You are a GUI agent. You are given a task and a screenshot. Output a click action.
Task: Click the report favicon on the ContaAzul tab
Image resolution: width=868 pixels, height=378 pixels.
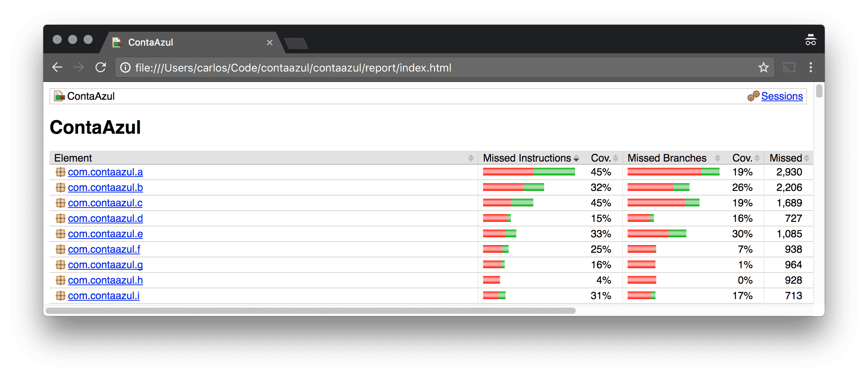click(x=117, y=42)
